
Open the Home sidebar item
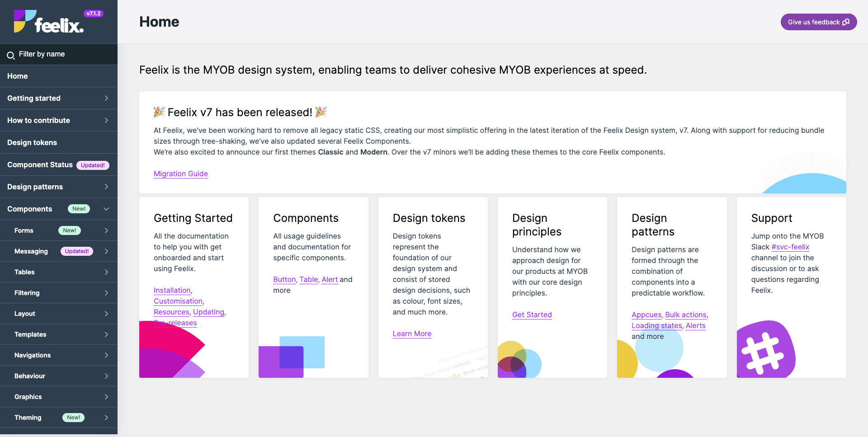click(59, 76)
